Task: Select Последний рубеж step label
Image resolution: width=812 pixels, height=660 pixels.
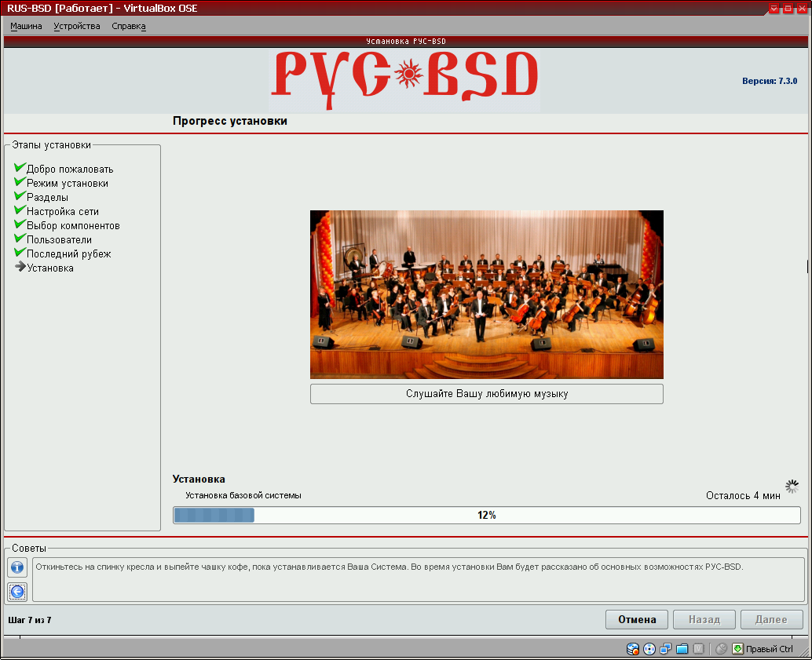Action: click(x=69, y=254)
